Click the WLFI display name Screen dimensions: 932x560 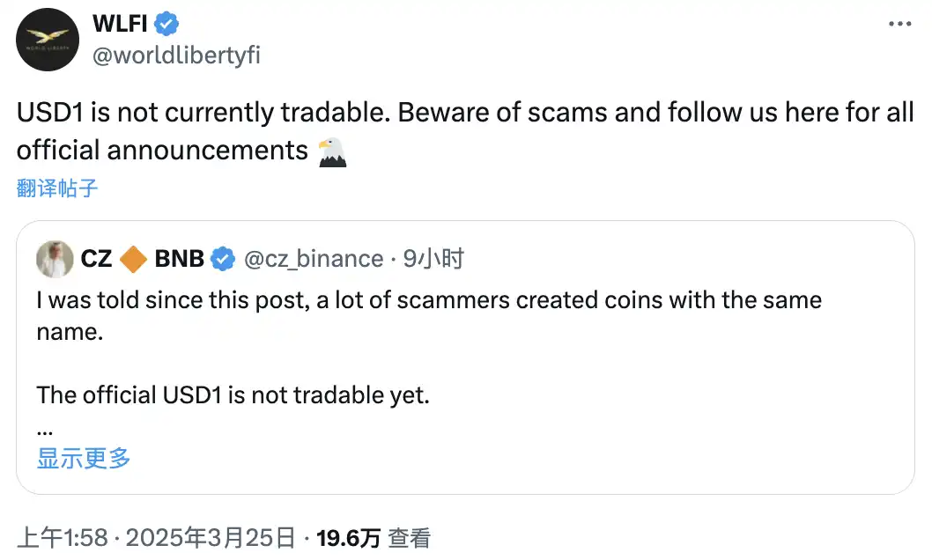122,24
